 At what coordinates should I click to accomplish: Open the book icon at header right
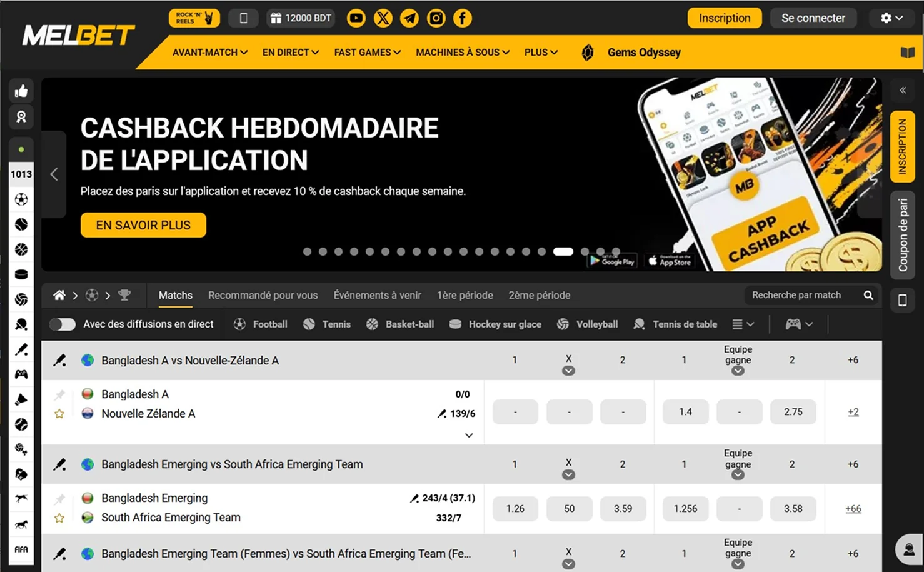pos(908,53)
